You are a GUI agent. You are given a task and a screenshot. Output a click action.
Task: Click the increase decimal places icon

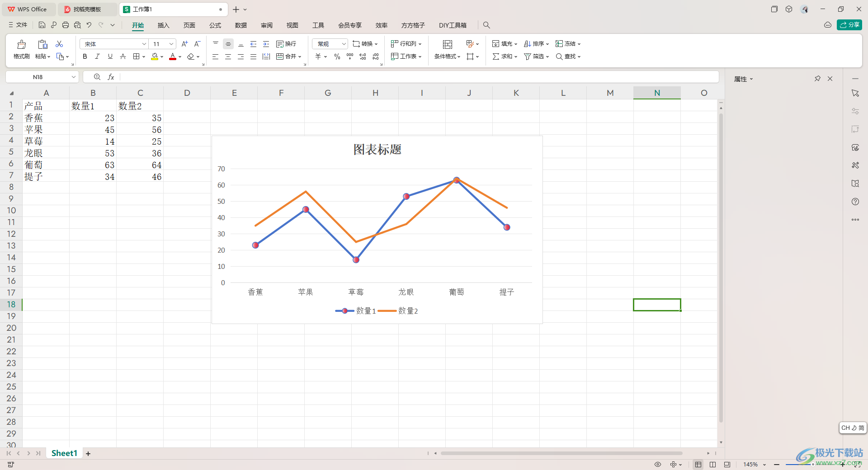(363, 56)
